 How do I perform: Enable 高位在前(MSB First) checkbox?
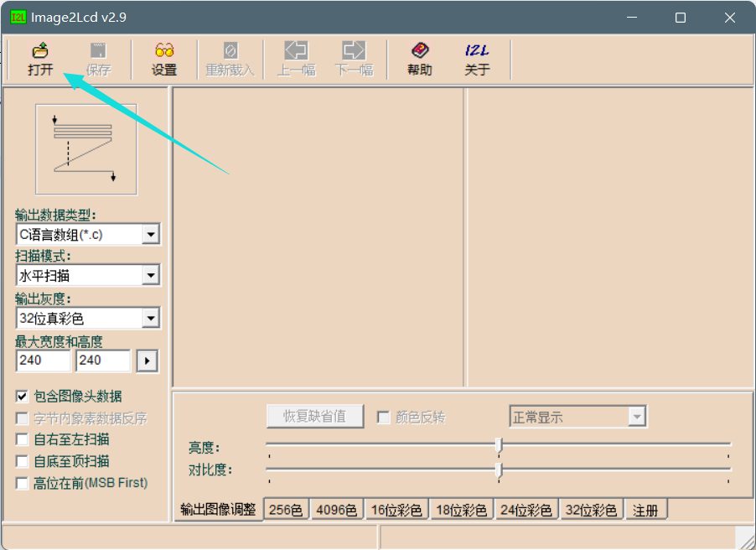click(22, 483)
